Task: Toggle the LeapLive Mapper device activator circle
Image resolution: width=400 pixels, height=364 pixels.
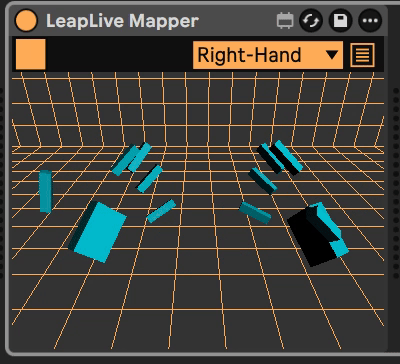Action: click(x=26, y=21)
